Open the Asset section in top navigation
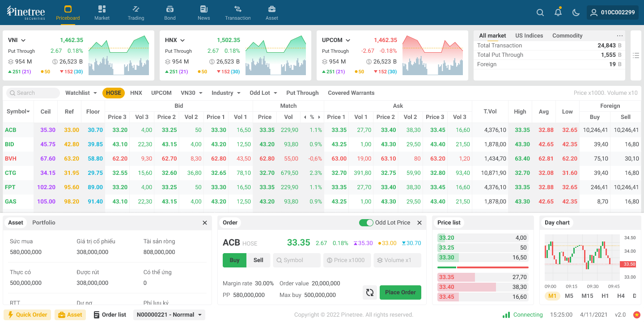The width and height of the screenshot is (644, 322). (x=272, y=13)
